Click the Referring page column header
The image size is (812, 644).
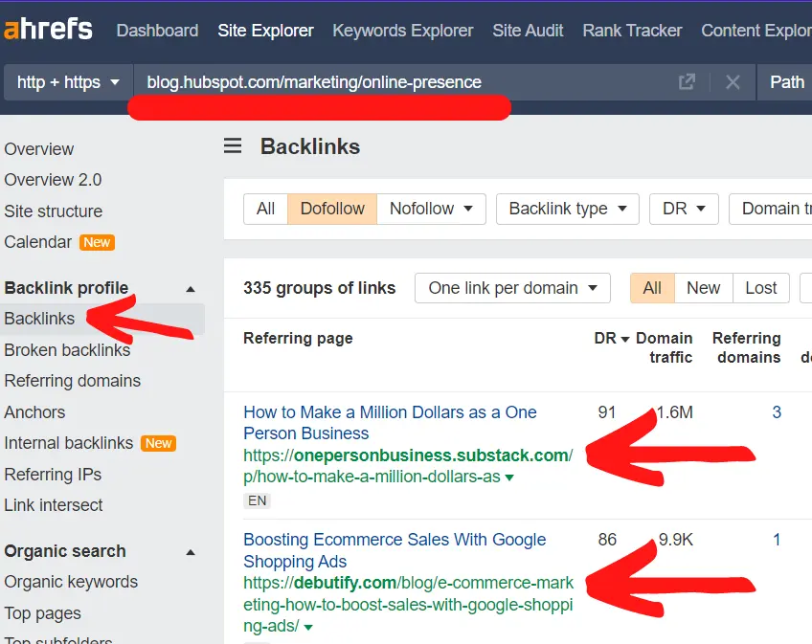[299, 339]
